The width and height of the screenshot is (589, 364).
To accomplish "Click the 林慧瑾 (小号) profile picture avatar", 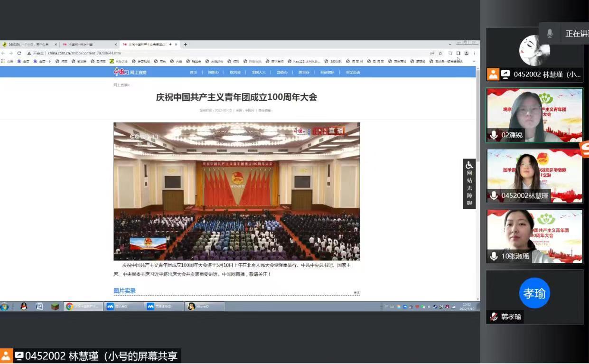I will tap(534, 50).
